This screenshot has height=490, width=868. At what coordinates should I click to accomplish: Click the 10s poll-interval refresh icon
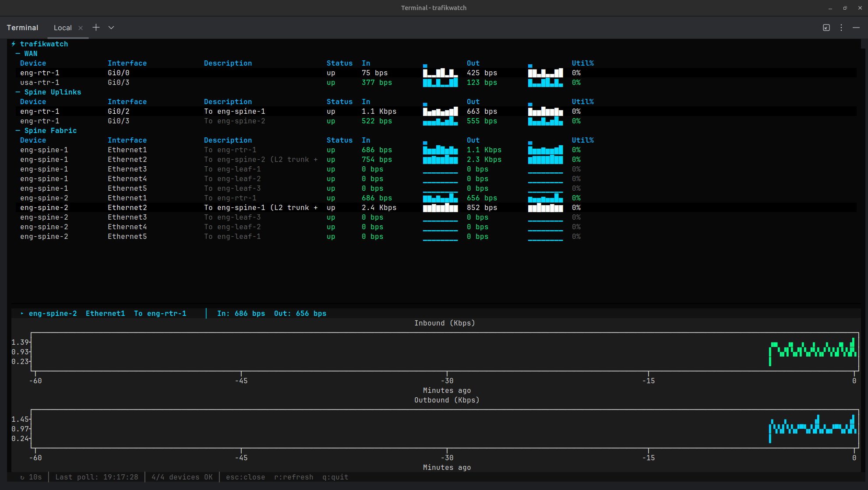[x=22, y=477]
